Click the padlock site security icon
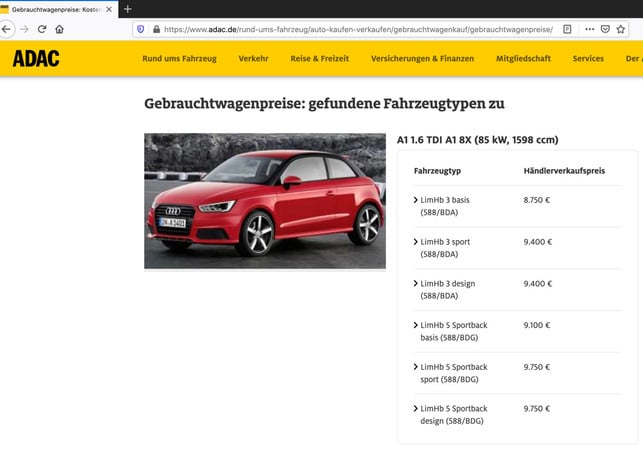This screenshot has height=449, width=643. [156, 29]
